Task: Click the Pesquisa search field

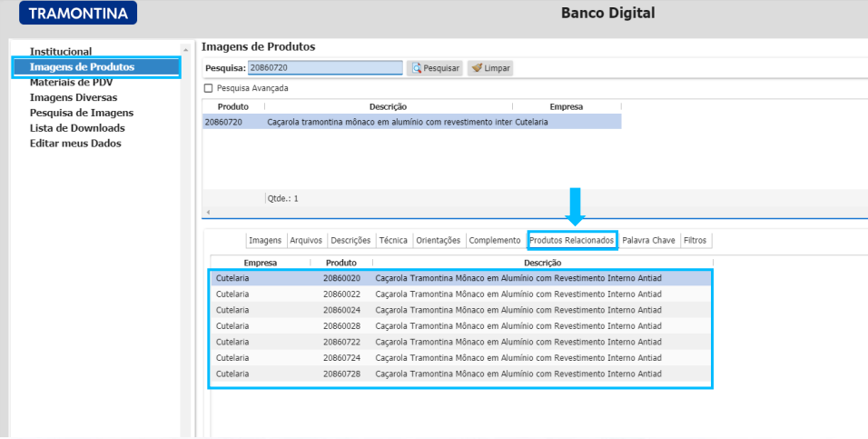Action: (325, 67)
